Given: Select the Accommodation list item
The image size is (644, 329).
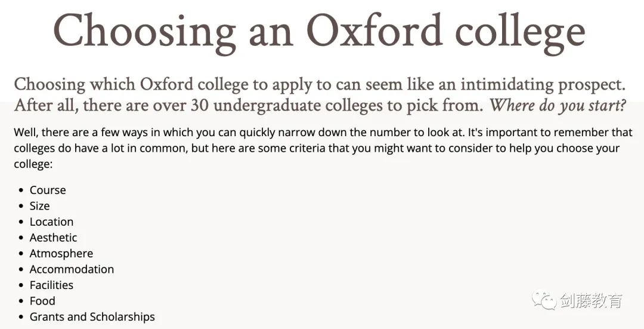Looking at the screenshot, I should (x=72, y=269).
